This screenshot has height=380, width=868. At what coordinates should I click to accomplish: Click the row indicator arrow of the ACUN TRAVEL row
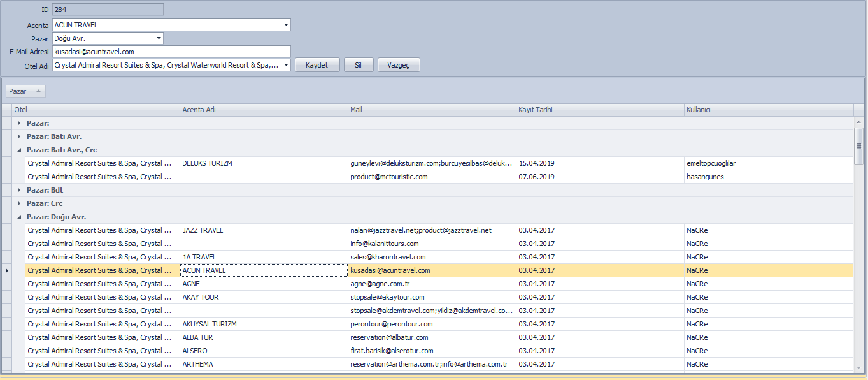[x=7, y=270]
